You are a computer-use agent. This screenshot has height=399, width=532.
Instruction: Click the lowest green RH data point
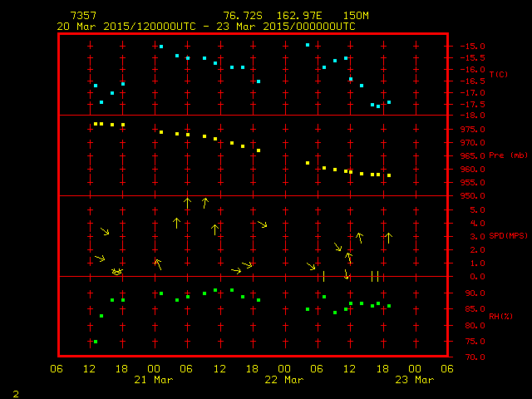(96, 342)
